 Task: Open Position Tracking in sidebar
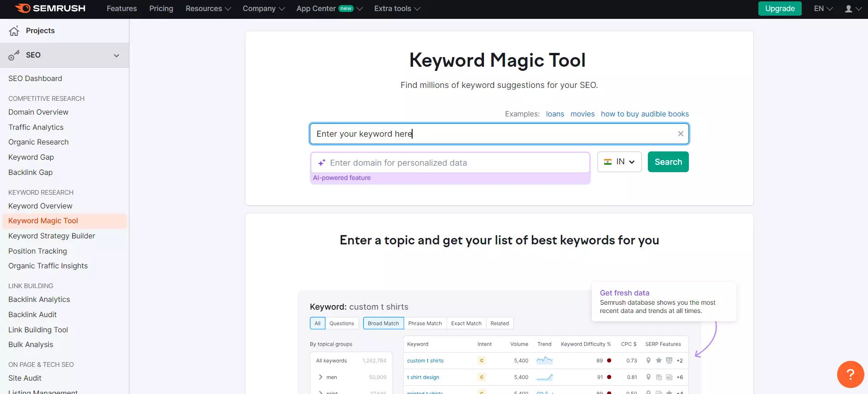point(37,251)
